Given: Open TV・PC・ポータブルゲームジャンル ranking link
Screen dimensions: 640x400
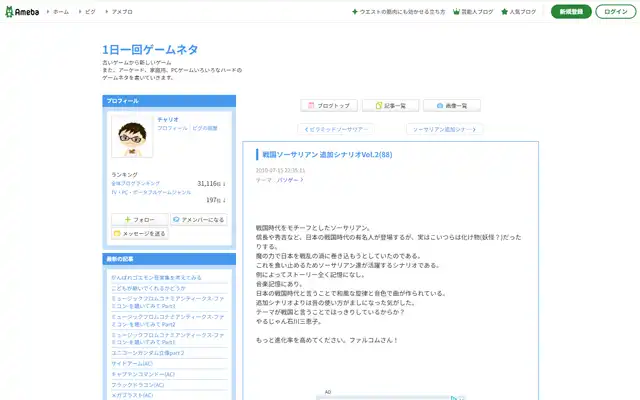Looking at the screenshot, I should (151, 192).
